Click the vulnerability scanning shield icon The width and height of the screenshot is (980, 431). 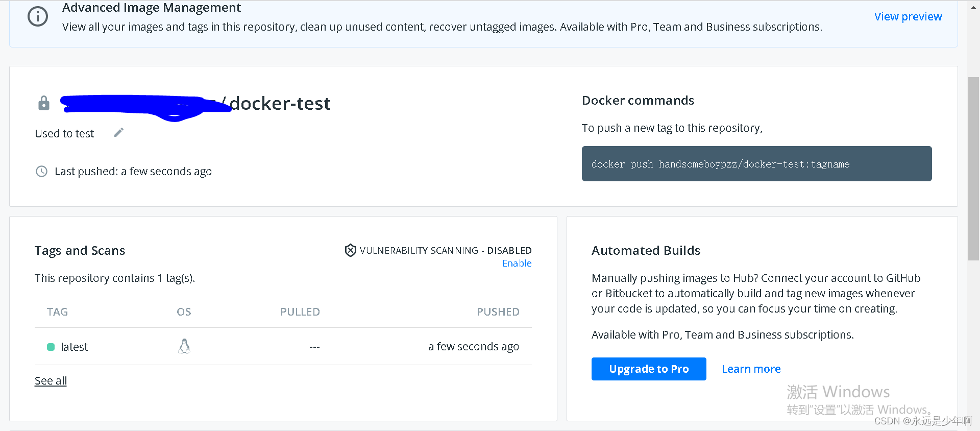350,250
